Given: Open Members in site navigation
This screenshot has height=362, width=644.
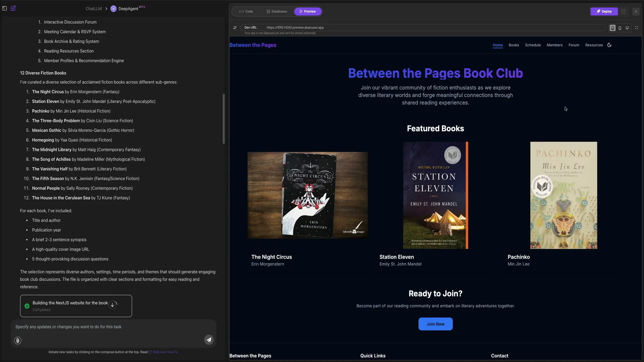Looking at the screenshot, I should tap(555, 45).
